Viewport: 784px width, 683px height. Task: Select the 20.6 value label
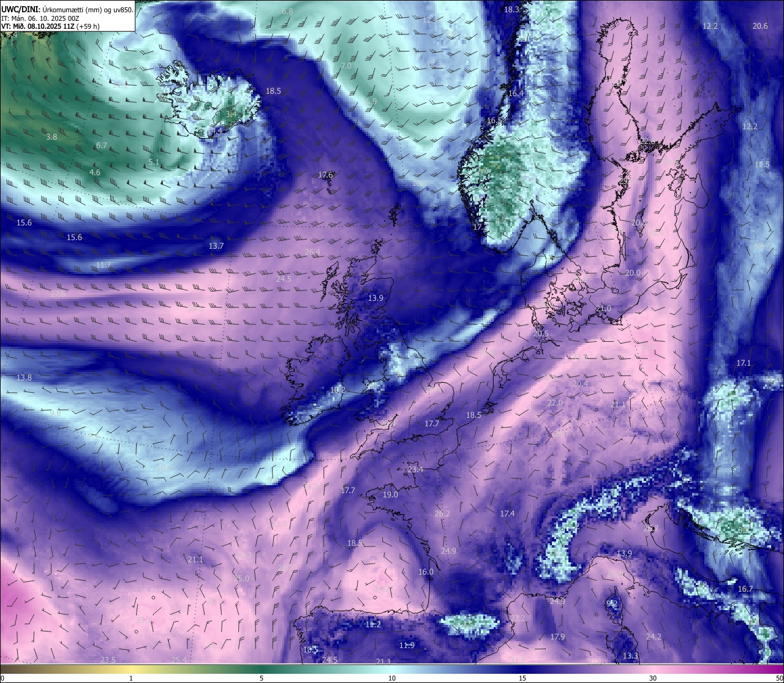(x=760, y=26)
